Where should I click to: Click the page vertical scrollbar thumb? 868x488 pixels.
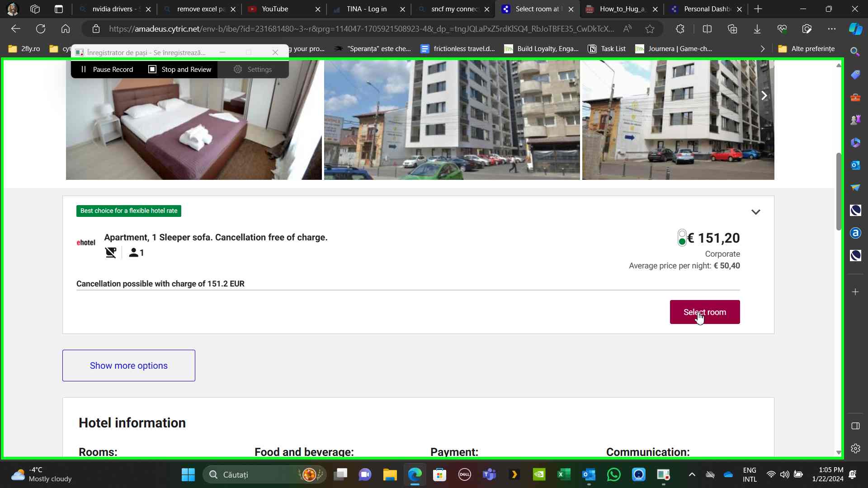click(838, 192)
